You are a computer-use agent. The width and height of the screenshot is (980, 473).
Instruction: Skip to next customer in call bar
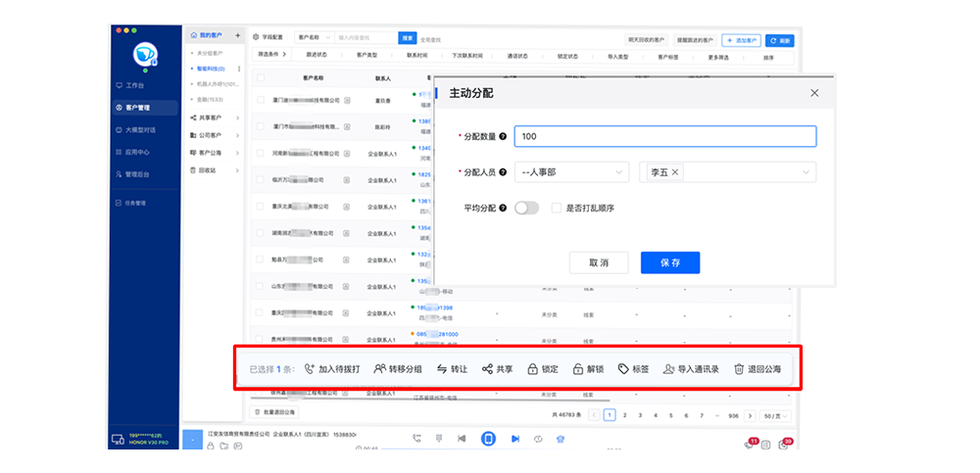tap(515, 439)
